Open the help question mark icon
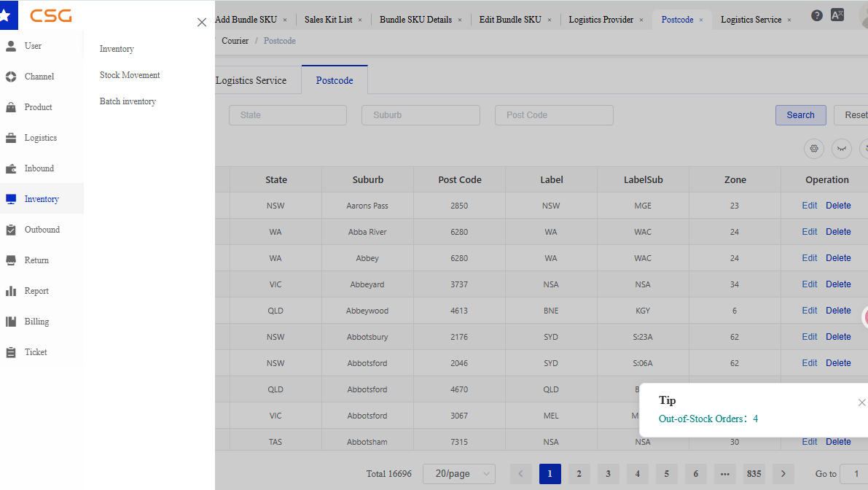 click(816, 15)
